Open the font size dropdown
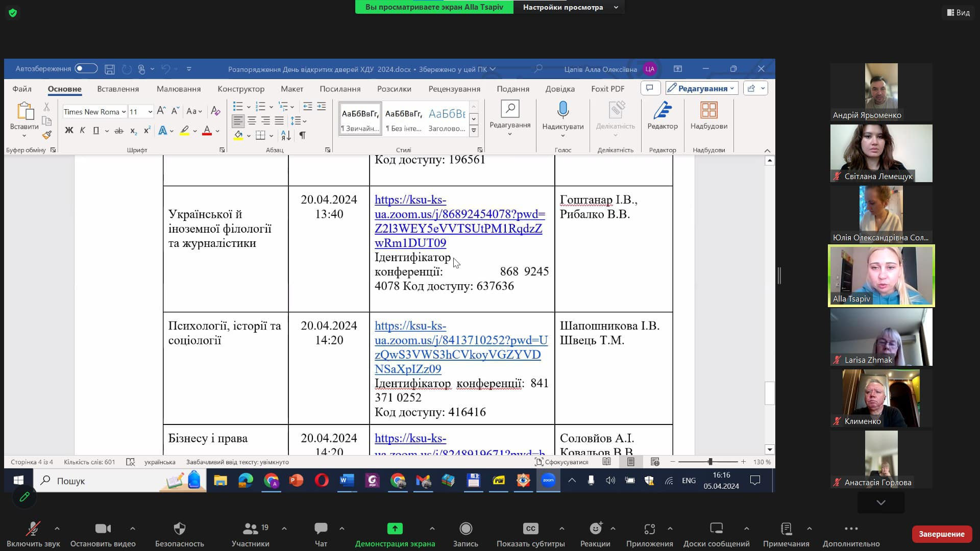980x551 pixels. click(150, 112)
